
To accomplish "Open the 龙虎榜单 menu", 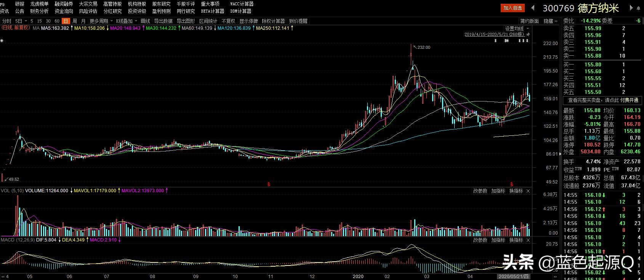I will tap(40, 4).
